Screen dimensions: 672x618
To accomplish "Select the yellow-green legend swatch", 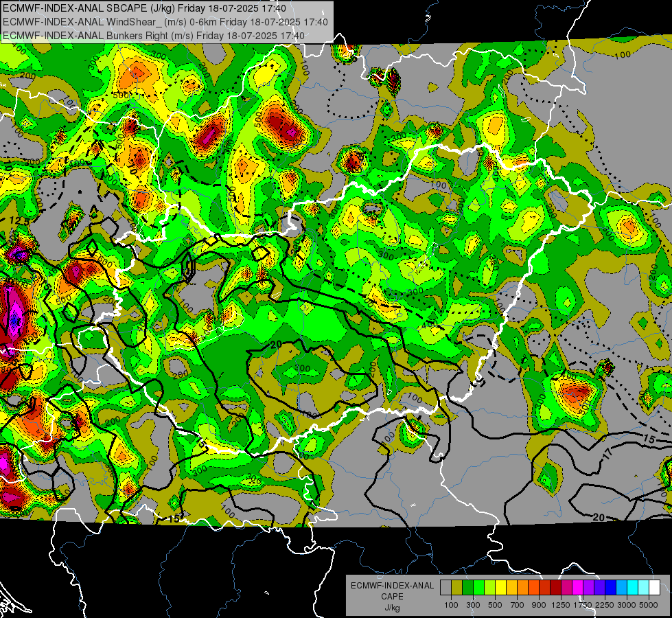I will point(489,588).
